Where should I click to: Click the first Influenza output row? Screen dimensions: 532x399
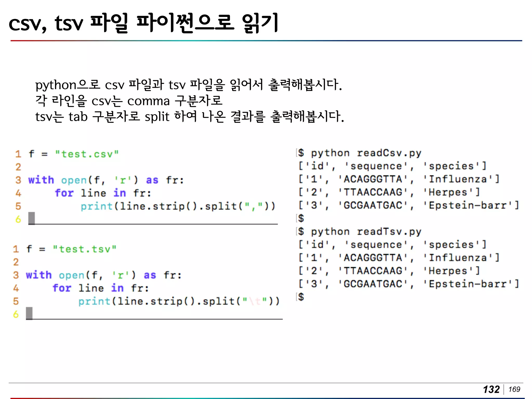399,179
